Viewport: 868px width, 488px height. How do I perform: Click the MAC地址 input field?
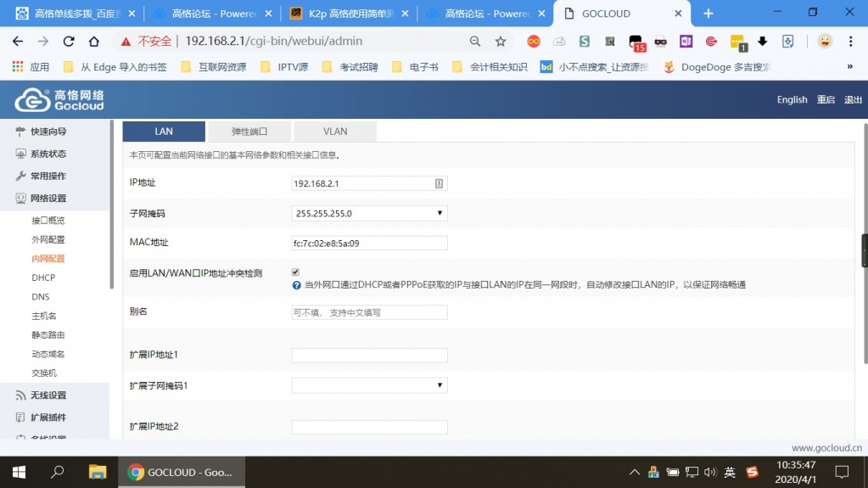[369, 244]
